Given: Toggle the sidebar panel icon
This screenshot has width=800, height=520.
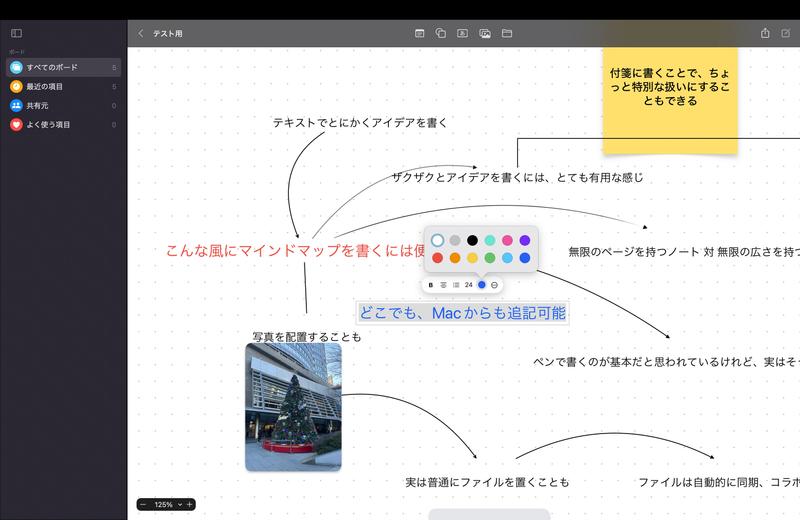Looking at the screenshot, I should tap(16, 33).
